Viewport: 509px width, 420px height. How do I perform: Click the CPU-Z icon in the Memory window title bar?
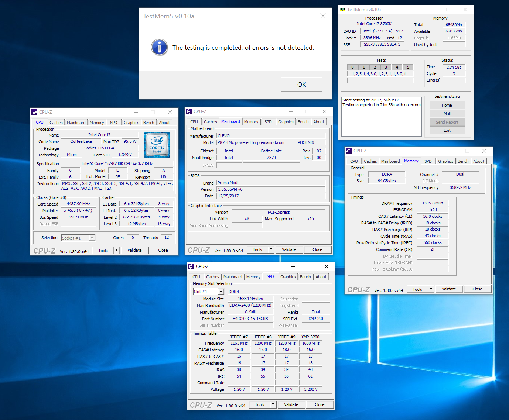(x=348, y=151)
